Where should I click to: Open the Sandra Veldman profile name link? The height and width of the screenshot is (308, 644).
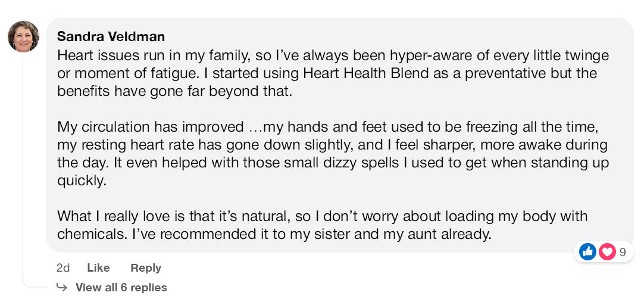click(x=111, y=37)
